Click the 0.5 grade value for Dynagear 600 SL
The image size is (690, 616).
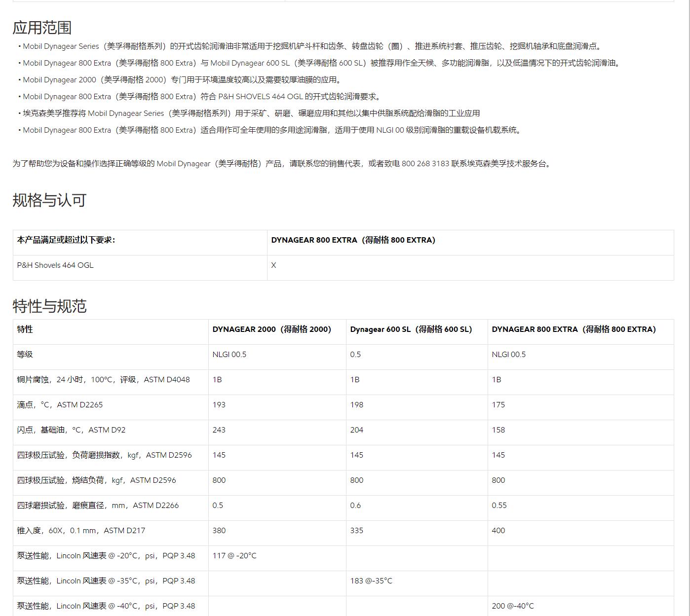pyautogui.click(x=355, y=355)
